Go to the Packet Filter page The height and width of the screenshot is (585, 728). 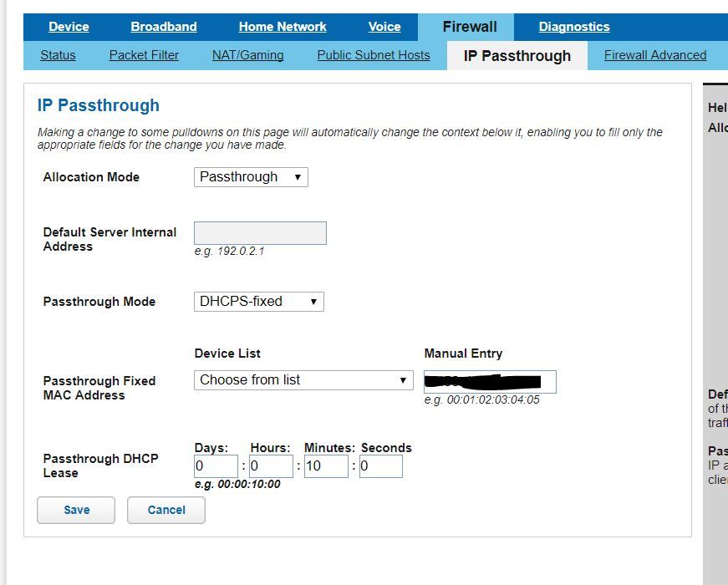144,56
